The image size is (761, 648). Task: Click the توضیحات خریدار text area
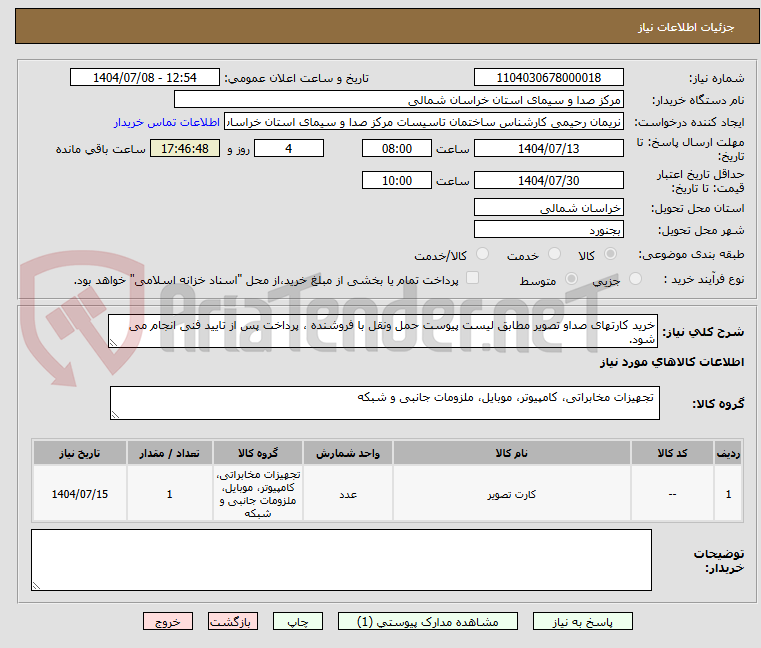pyautogui.click(x=341, y=560)
